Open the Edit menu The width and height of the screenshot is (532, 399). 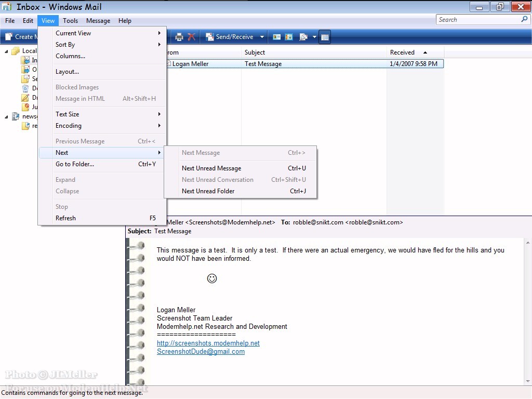click(28, 21)
